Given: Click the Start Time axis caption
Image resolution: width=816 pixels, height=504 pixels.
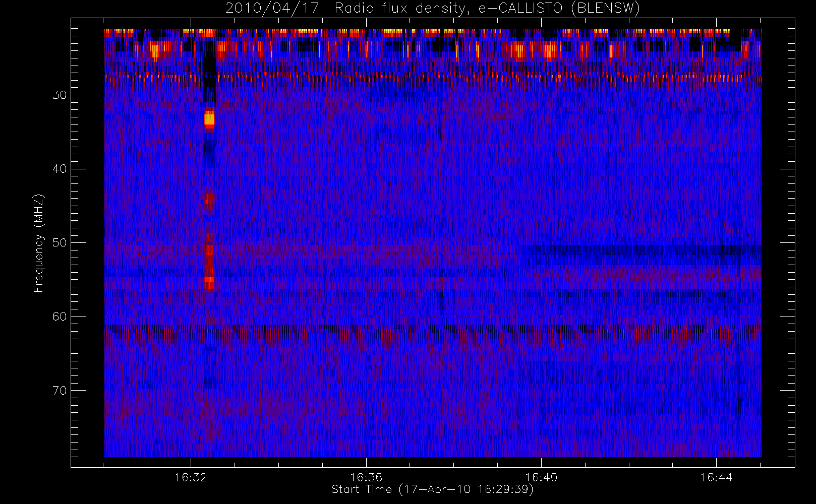Looking at the screenshot, I should (x=432, y=489).
